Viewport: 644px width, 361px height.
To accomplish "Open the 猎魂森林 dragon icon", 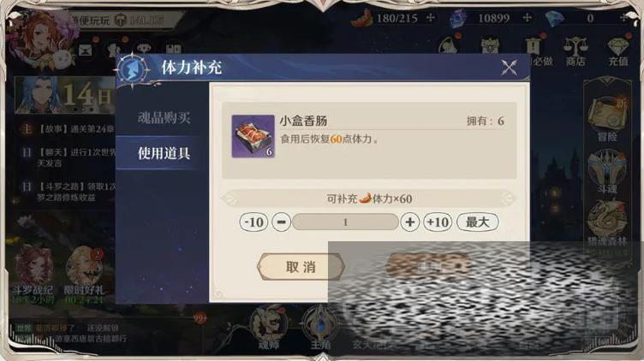I will click(x=607, y=223).
